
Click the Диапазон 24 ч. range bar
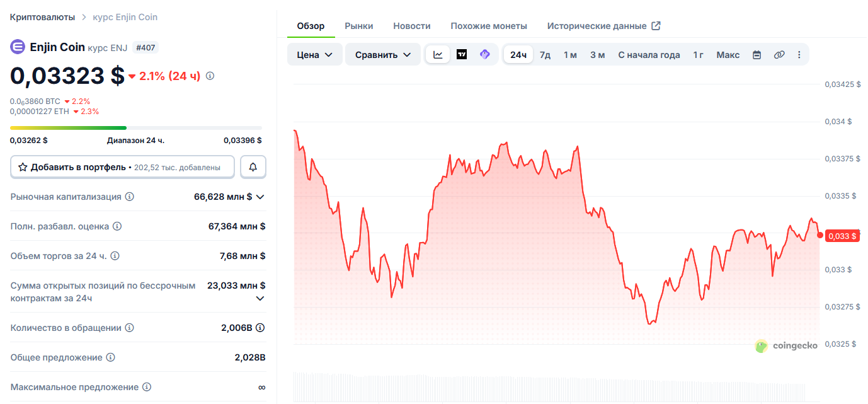point(136,128)
